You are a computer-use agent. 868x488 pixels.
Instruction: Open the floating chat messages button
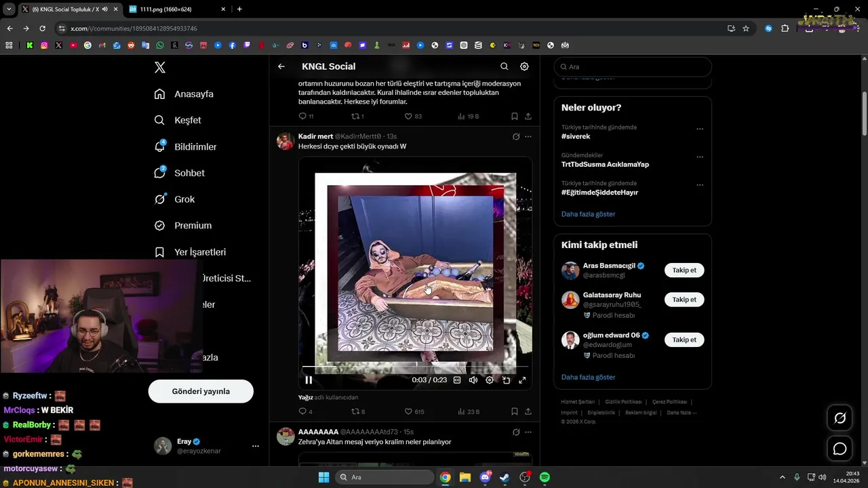pos(840,449)
